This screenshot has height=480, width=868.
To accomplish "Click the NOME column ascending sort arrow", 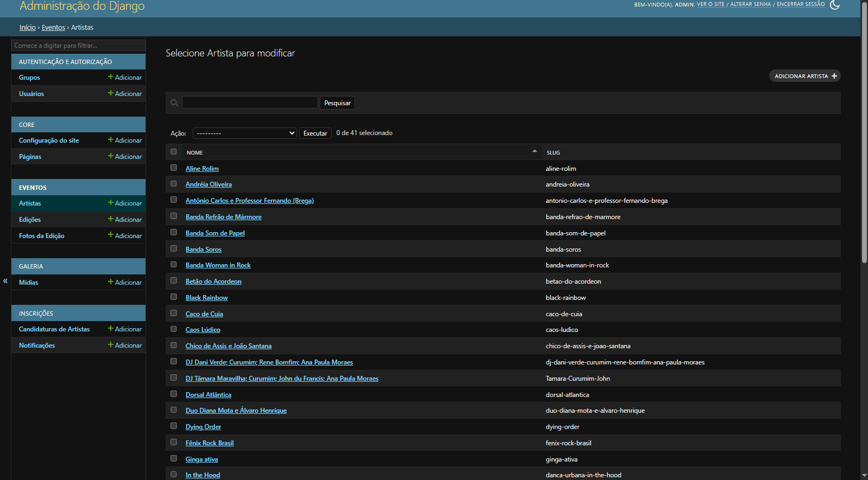I will coord(535,151).
